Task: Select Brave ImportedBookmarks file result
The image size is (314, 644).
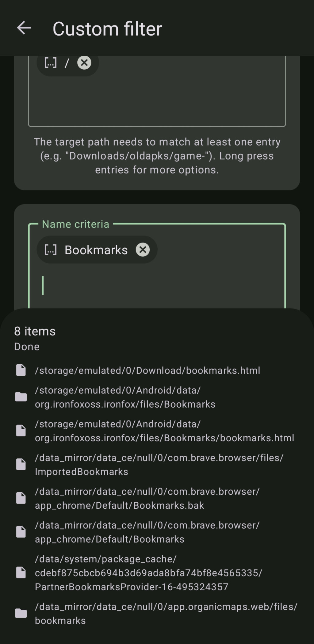Action: pos(159,465)
